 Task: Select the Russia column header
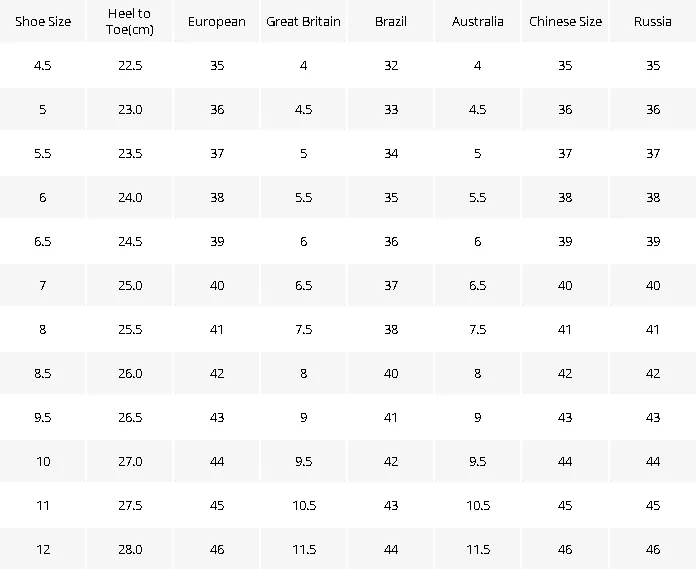click(653, 21)
